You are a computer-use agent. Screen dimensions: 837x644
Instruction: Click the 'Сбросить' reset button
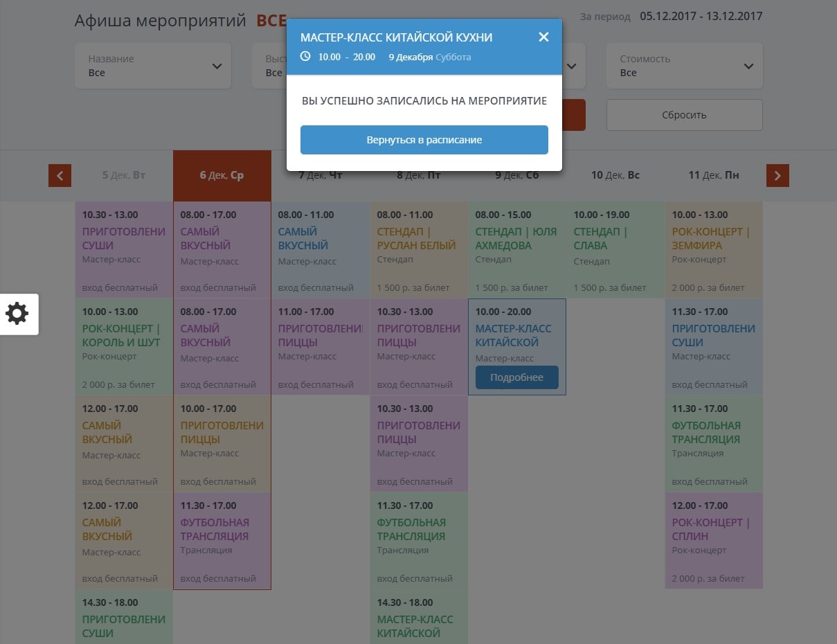click(684, 115)
